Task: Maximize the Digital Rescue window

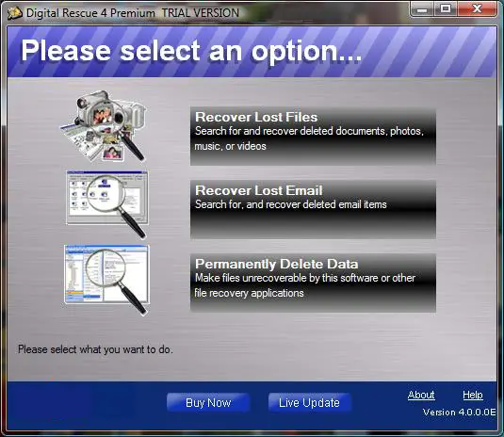Action: click(446, 9)
